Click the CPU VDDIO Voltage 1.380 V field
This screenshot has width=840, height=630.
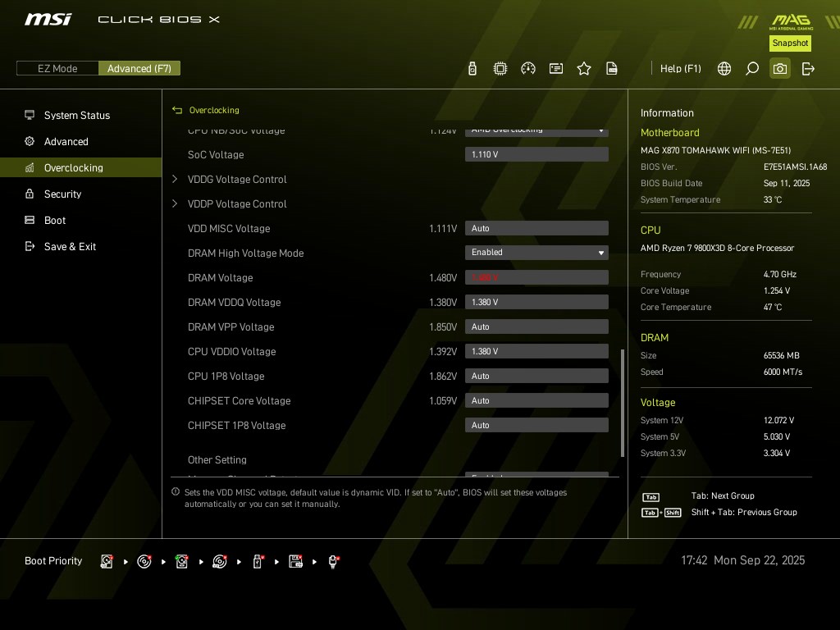[536, 351]
